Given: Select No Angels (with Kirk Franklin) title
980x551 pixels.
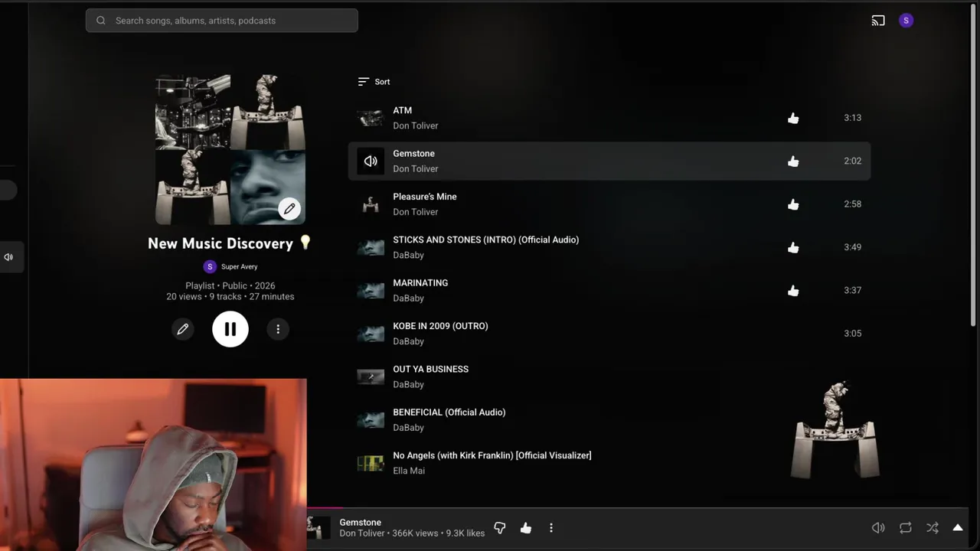Looking at the screenshot, I should pyautogui.click(x=492, y=455).
